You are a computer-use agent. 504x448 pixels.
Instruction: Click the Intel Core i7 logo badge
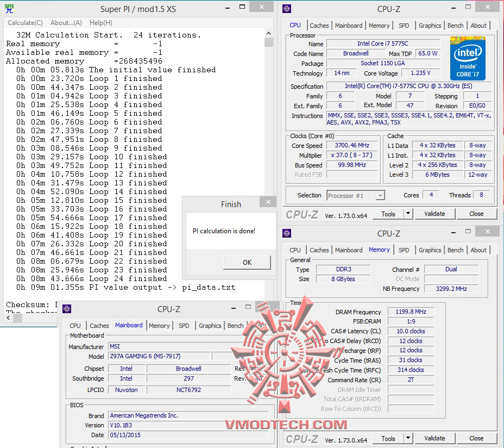point(468,58)
